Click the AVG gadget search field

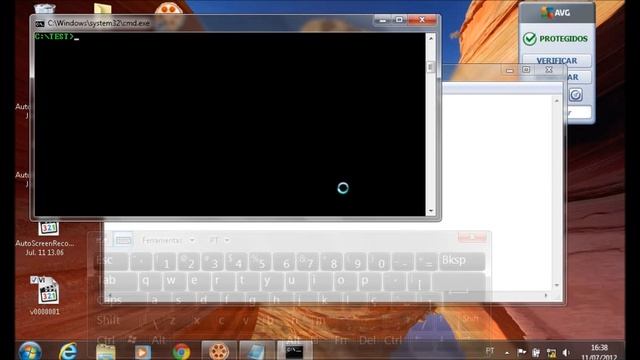click(578, 112)
